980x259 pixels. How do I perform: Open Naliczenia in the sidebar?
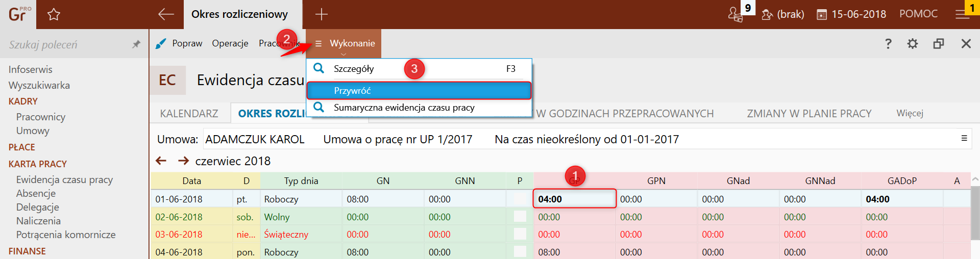pos(38,221)
